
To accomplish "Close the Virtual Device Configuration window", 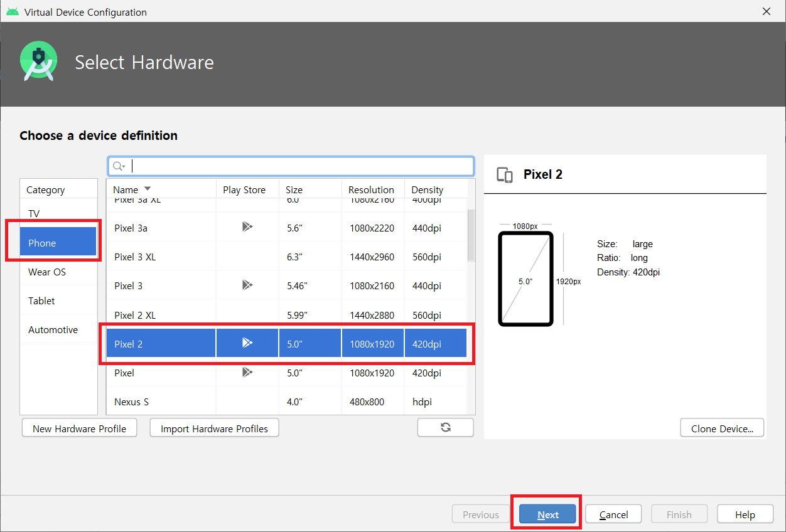I will pyautogui.click(x=766, y=11).
